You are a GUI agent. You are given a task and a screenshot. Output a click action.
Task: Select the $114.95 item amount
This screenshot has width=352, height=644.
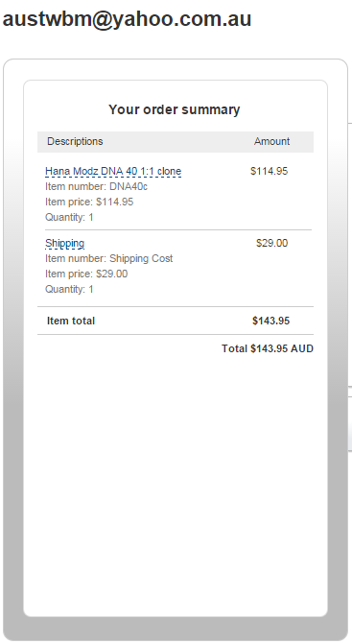tap(270, 171)
